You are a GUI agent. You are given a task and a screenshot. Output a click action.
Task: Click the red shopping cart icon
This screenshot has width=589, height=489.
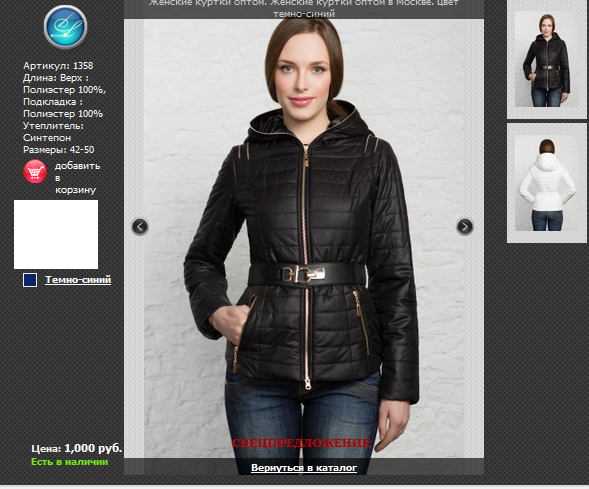coord(35,172)
